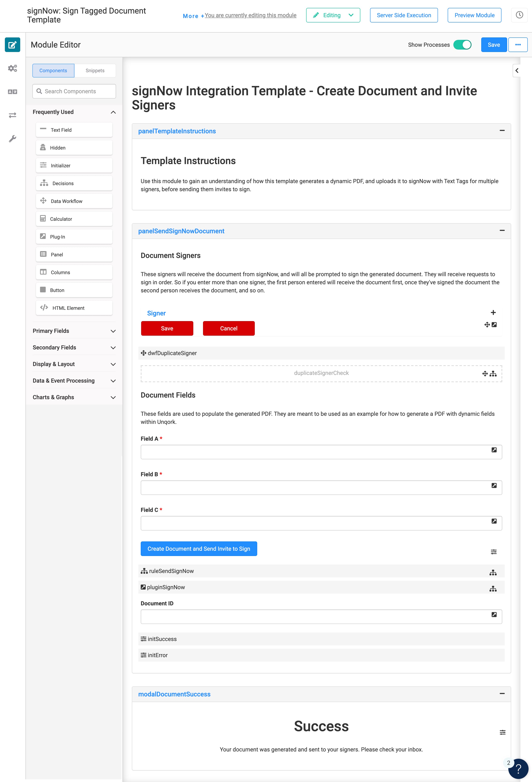The height and width of the screenshot is (782, 532).
Task: Click the red Save button under Signer
Action: pyautogui.click(x=167, y=328)
